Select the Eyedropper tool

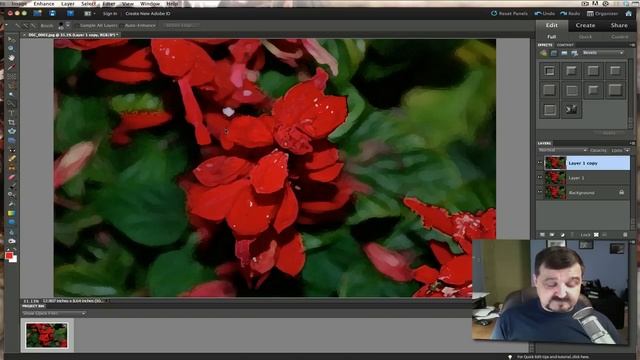[11, 67]
